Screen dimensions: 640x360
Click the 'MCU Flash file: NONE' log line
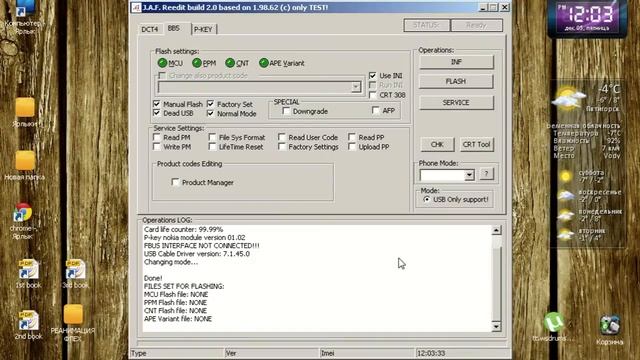click(176, 294)
